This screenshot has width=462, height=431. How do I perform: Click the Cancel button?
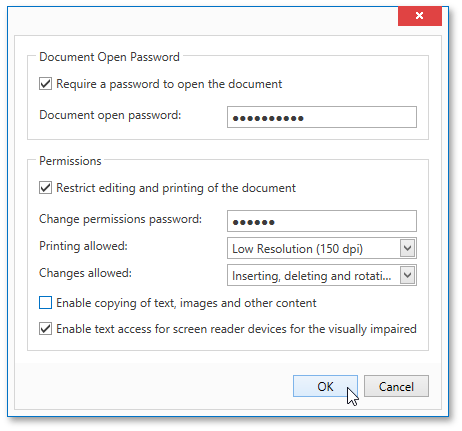click(396, 386)
